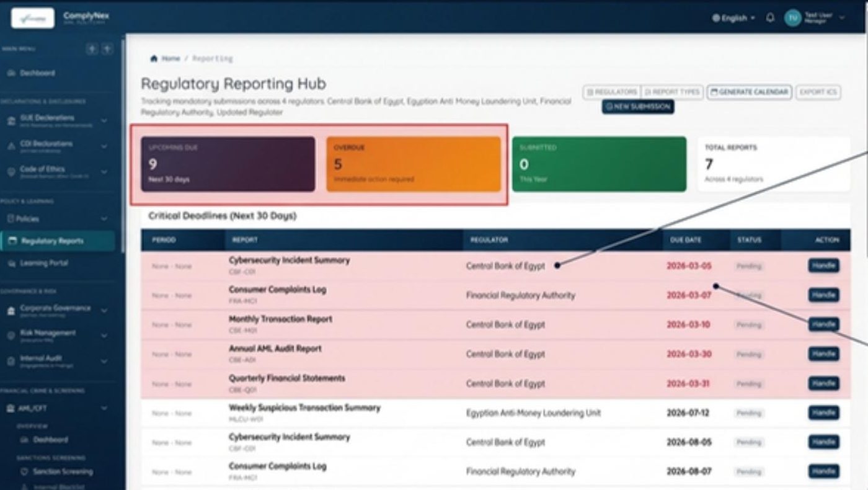Open the notifications bell

(x=770, y=18)
